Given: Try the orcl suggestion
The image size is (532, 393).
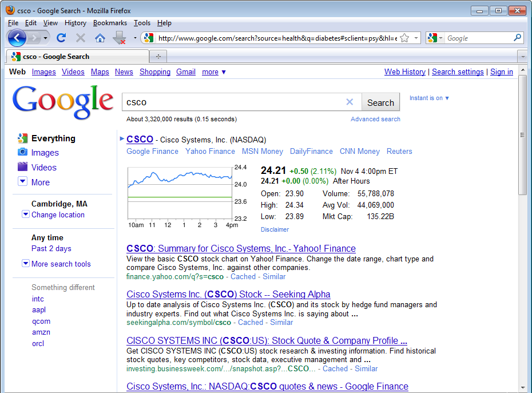Looking at the screenshot, I should [x=38, y=343].
